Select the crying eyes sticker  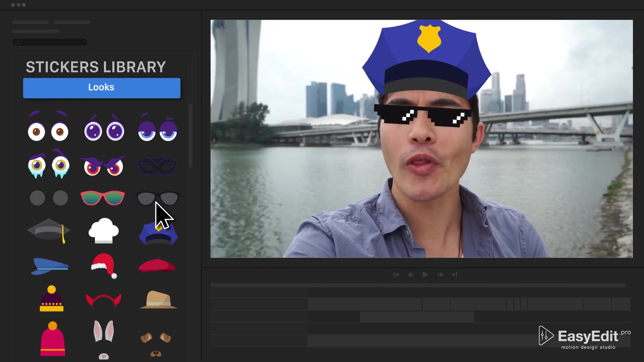pyautogui.click(x=49, y=163)
